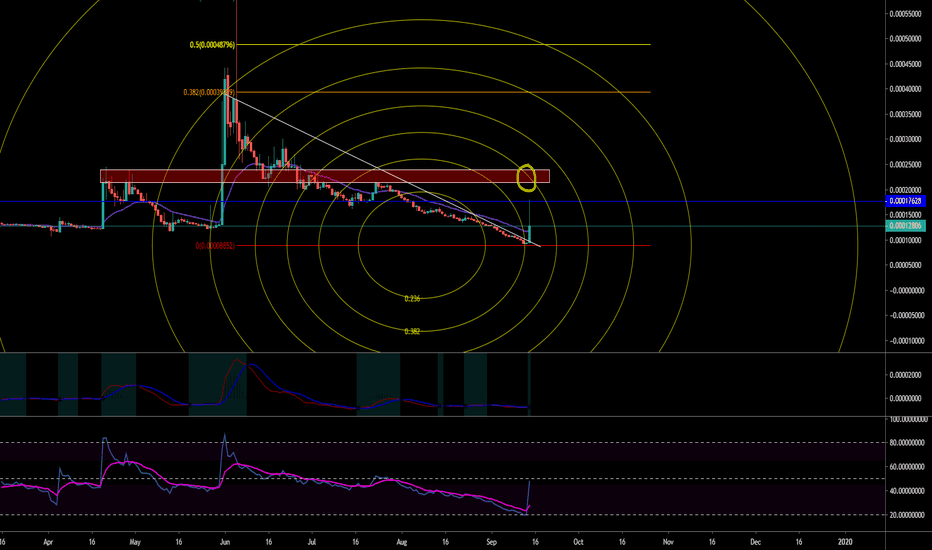This screenshot has width=932, height=550.
Task: Click the 60.00000000 value on RSI axis
Action: [906, 467]
